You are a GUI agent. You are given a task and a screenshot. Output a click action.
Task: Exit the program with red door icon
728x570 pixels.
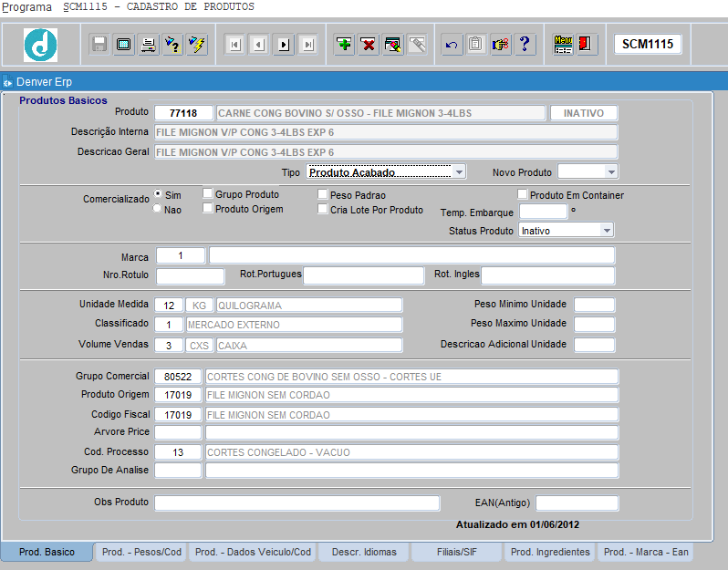click(586, 45)
